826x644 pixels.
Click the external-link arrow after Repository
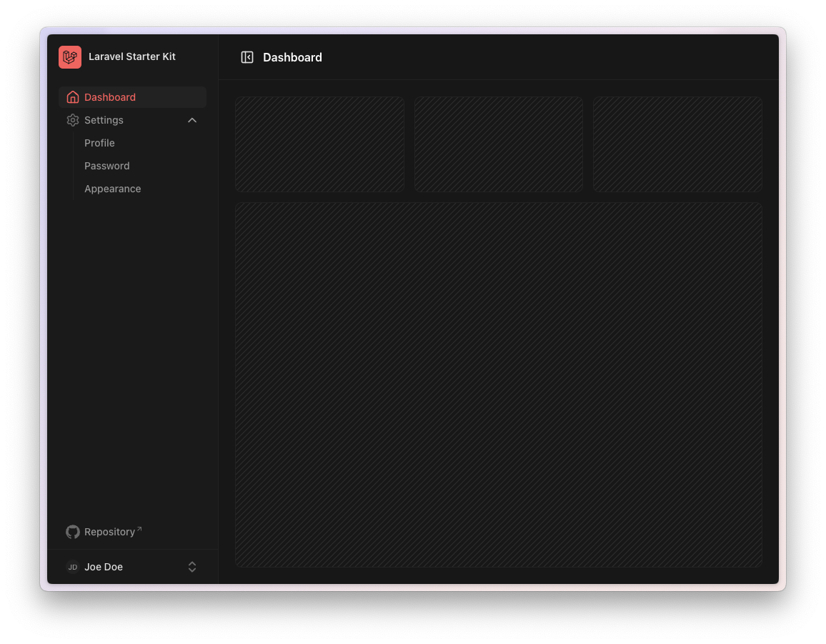point(139,530)
